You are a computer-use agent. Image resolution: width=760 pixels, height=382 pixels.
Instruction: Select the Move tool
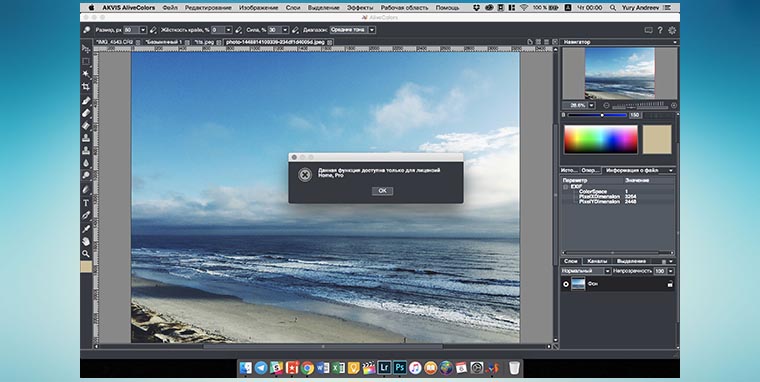click(86, 48)
